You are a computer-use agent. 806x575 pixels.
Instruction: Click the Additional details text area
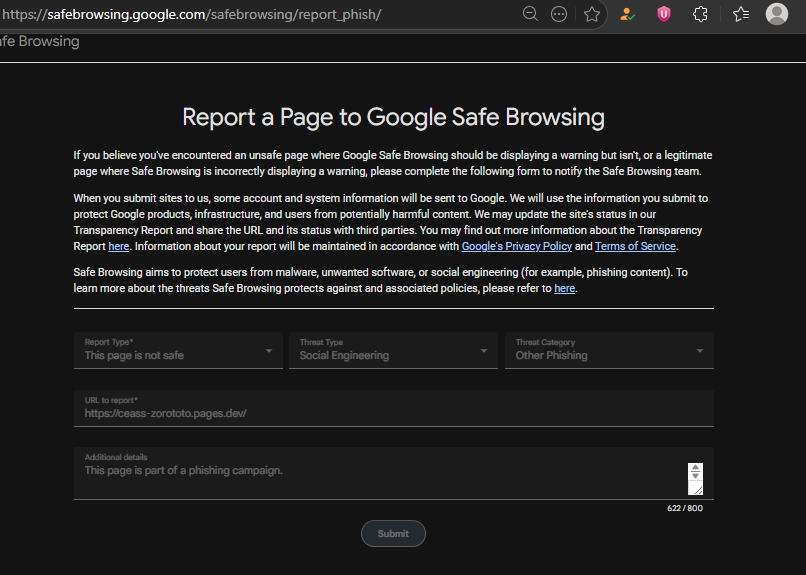pos(394,473)
